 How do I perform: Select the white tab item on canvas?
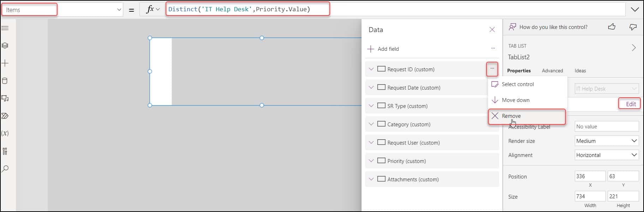[161, 72]
